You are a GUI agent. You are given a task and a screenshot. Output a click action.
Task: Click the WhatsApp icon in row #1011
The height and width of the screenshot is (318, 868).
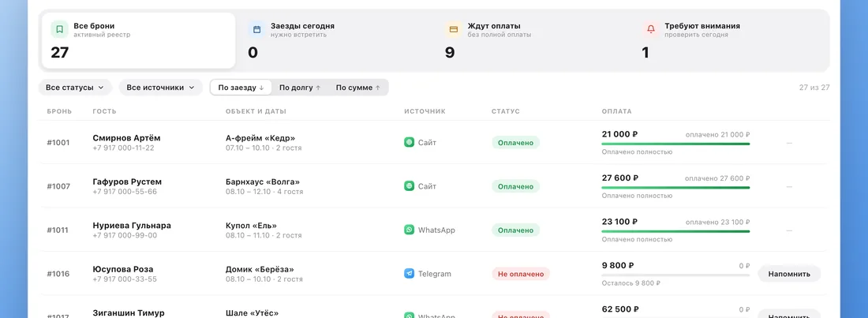coord(409,230)
